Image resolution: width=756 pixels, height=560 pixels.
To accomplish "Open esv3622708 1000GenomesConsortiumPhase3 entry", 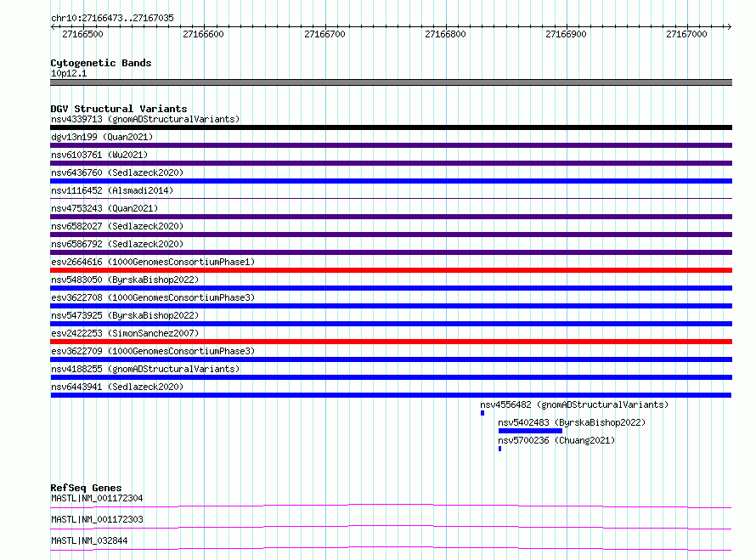I will 153,297.
